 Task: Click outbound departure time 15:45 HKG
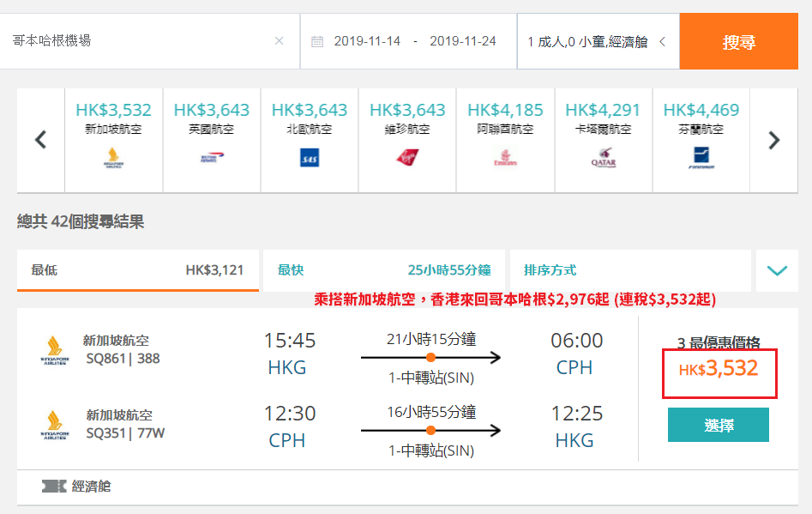289,354
